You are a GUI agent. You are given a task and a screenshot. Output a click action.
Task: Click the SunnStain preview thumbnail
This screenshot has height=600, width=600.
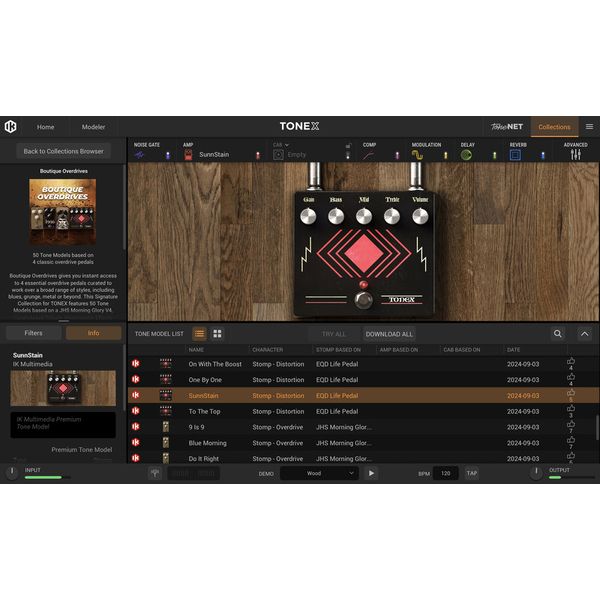(63, 388)
